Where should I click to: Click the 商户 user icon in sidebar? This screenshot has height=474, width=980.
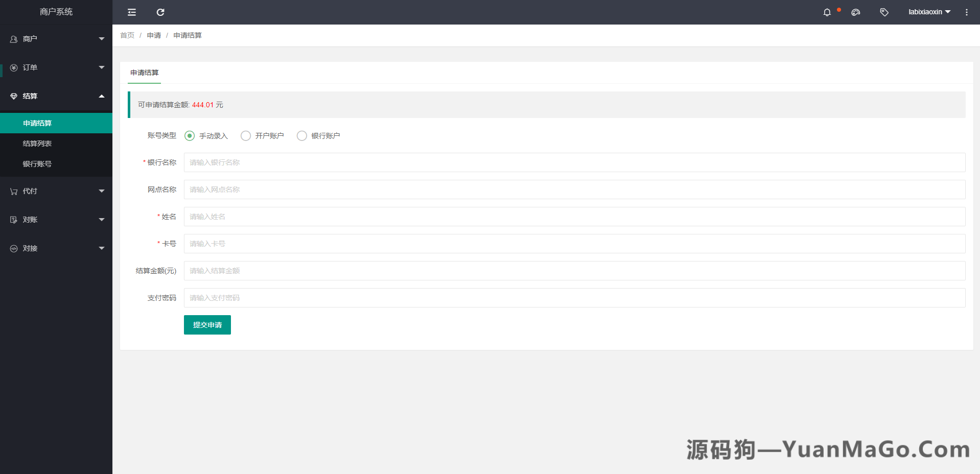13,39
